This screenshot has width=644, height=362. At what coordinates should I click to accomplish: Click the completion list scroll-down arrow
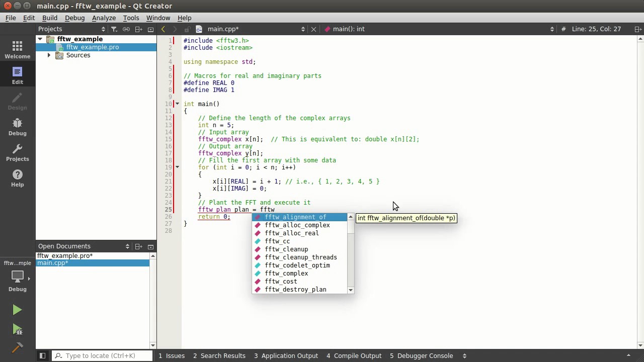[x=351, y=290]
